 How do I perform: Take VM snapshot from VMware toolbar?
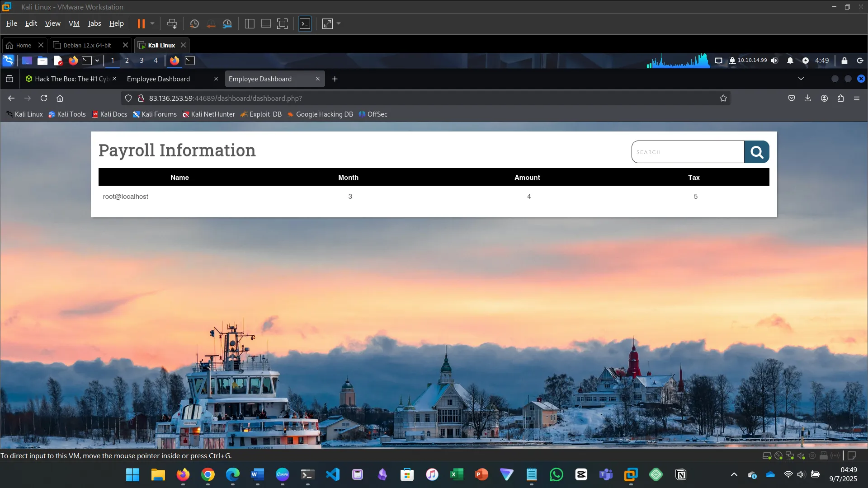pos(194,24)
